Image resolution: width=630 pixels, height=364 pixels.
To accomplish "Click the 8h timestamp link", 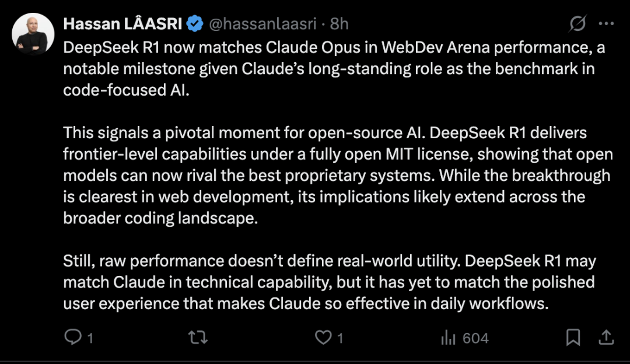I will (x=339, y=24).
